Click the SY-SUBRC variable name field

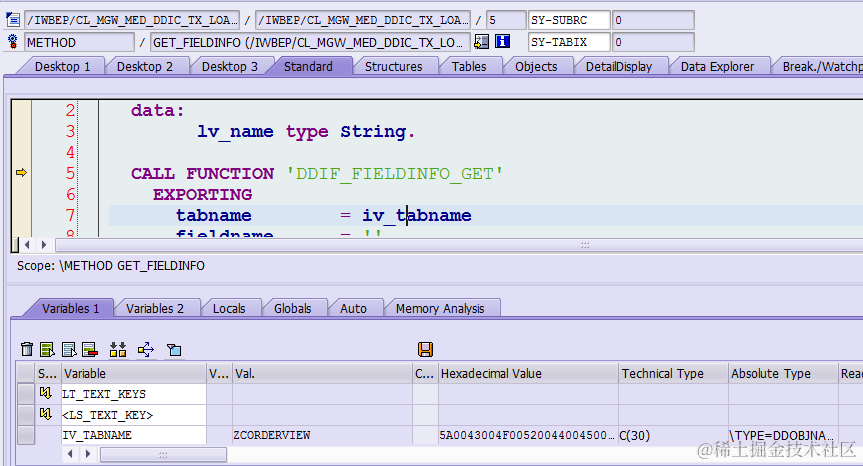coord(569,20)
